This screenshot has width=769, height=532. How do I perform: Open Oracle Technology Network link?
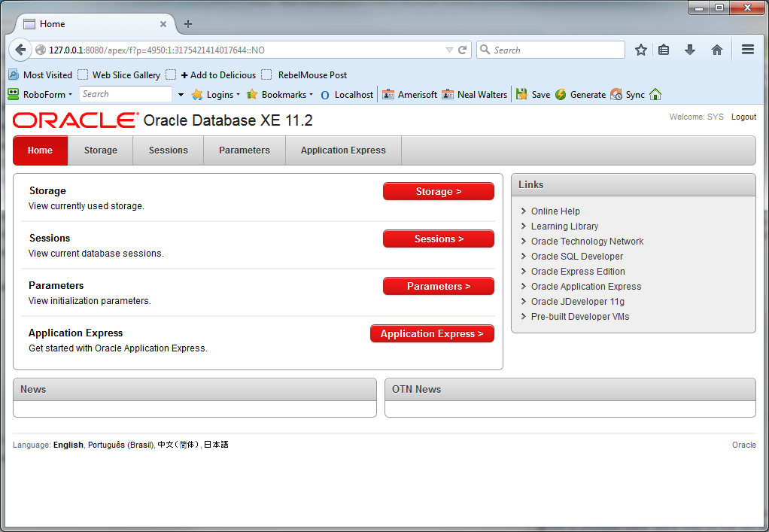point(587,242)
